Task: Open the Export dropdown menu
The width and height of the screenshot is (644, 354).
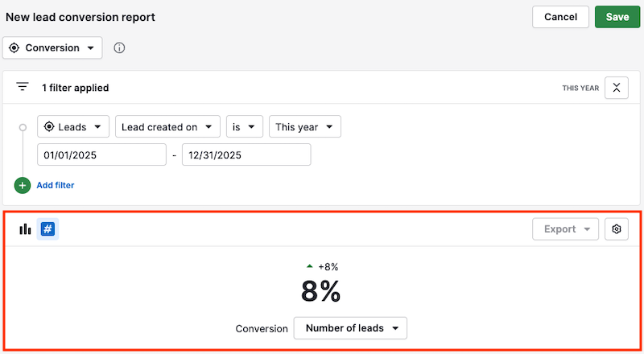Action: [565, 229]
